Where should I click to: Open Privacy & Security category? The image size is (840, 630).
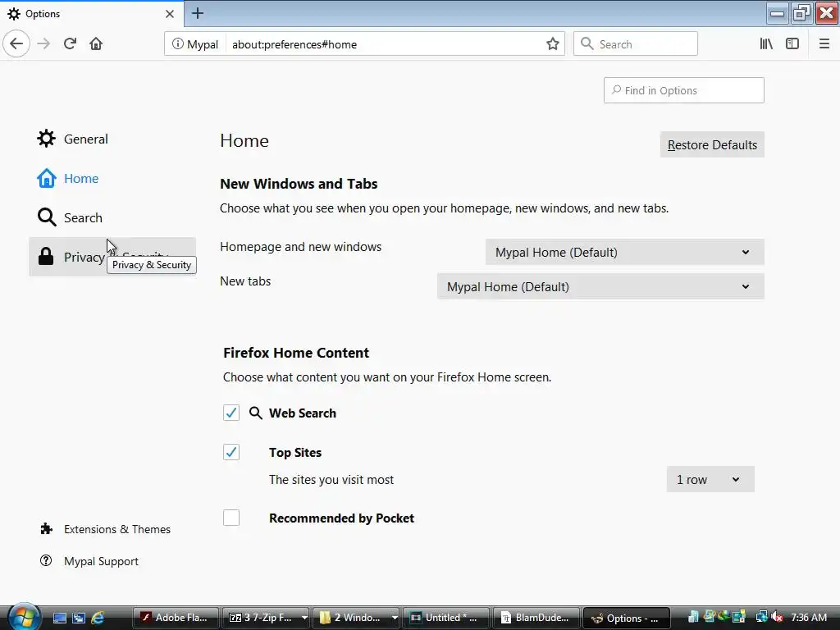pyautogui.click(x=112, y=257)
